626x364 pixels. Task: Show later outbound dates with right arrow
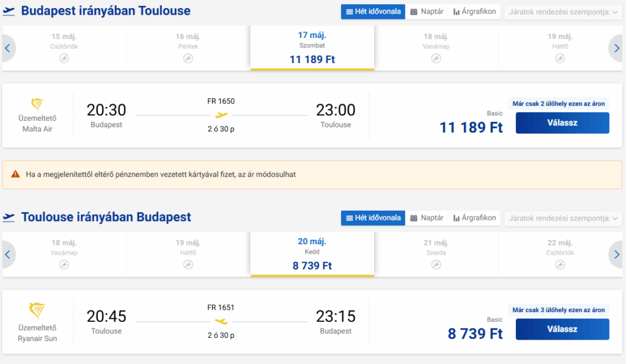coord(616,48)
